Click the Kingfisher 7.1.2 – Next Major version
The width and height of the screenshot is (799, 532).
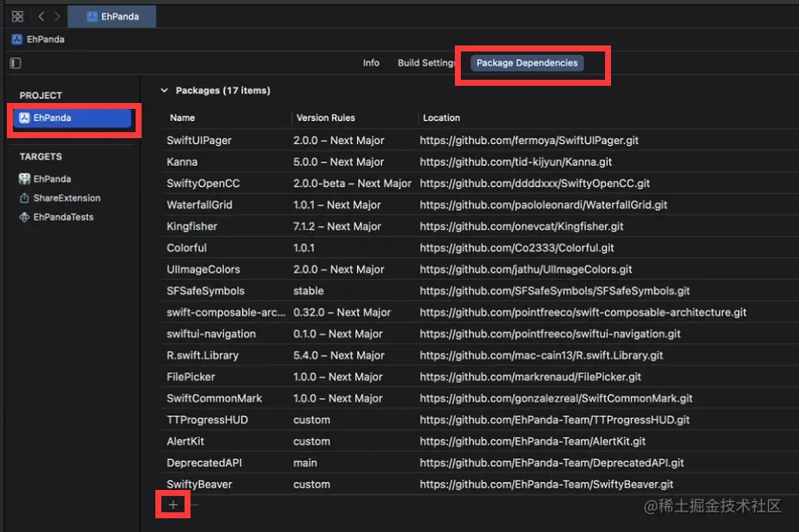click(336, 227)
